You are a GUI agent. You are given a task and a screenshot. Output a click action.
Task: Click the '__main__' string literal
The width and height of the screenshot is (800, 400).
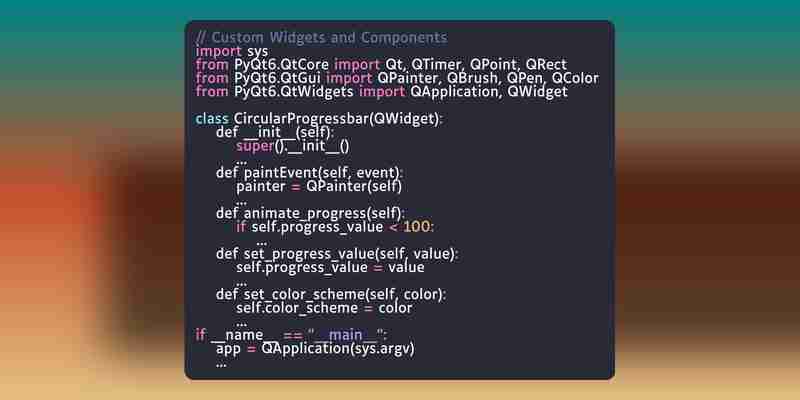346,335
